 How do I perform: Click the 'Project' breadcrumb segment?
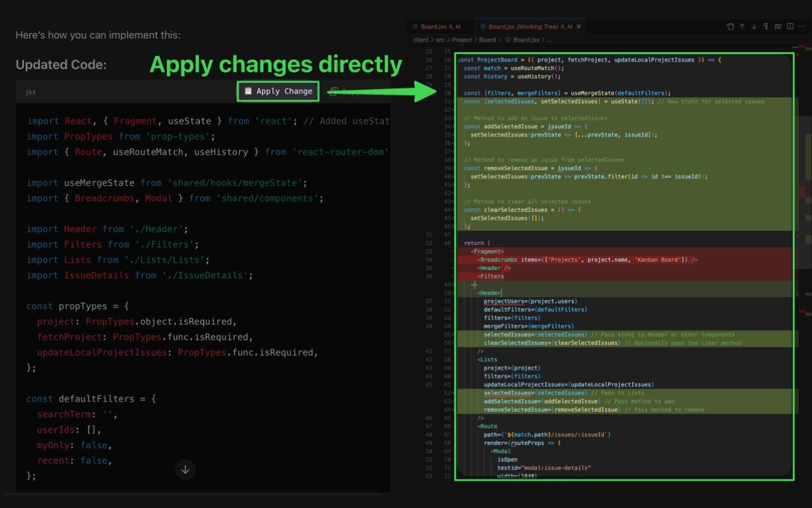tap(462, 39)
